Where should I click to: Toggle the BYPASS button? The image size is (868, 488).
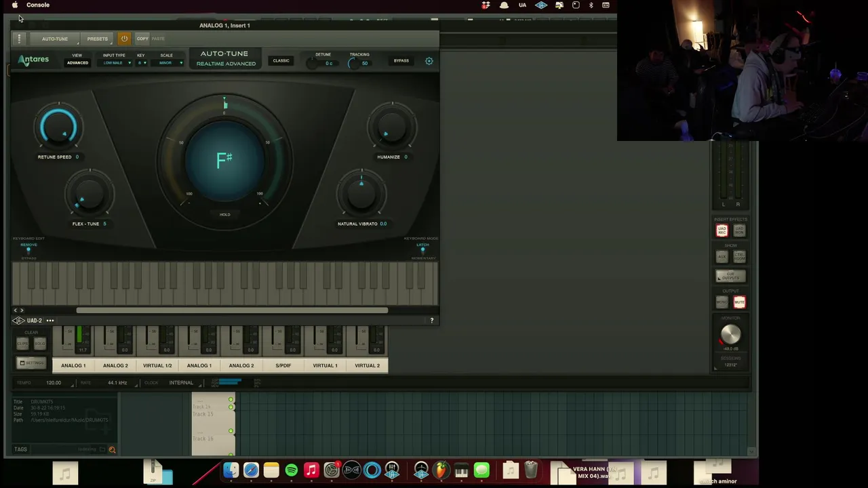point(401,61)
